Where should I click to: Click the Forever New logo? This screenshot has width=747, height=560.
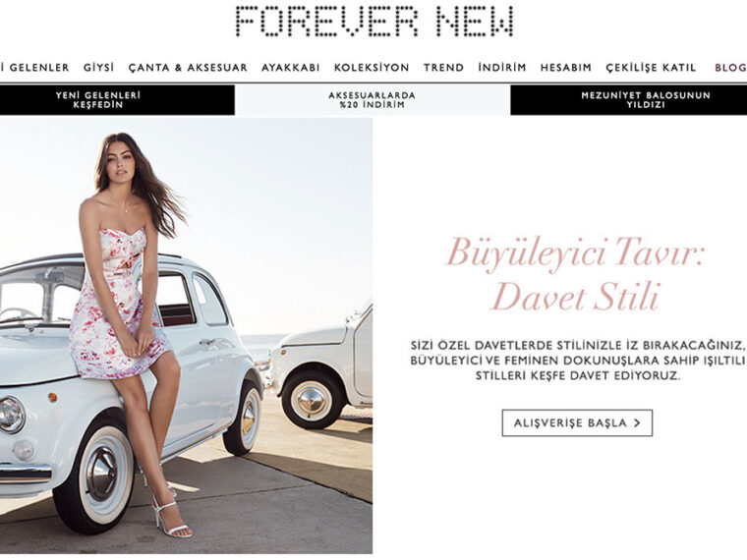[374, 21]
